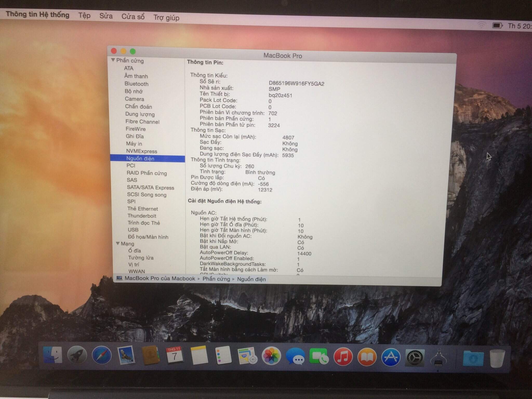Launch Launchpad rocket icon

point(77,355)
